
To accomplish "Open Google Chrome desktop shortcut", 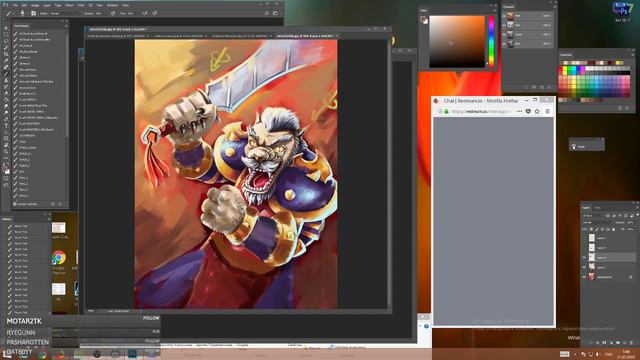I will (59, 262).
